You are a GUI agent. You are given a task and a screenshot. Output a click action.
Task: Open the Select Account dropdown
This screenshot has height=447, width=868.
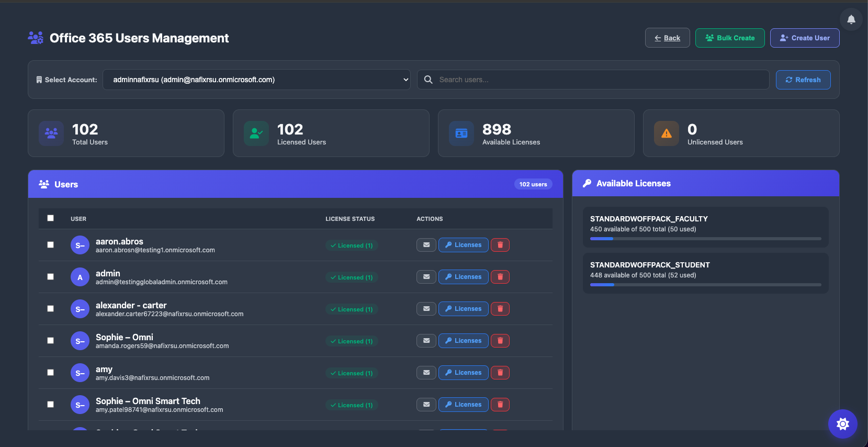point(256,80)
